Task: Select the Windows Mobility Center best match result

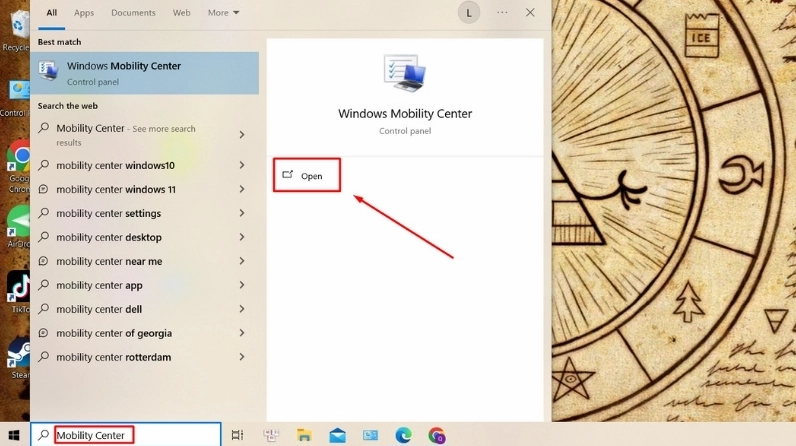Action: pos(145,73)
